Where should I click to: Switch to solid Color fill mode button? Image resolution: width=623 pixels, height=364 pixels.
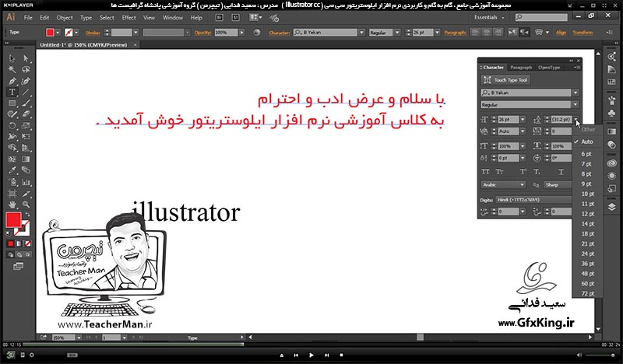[x=11, y=243]
